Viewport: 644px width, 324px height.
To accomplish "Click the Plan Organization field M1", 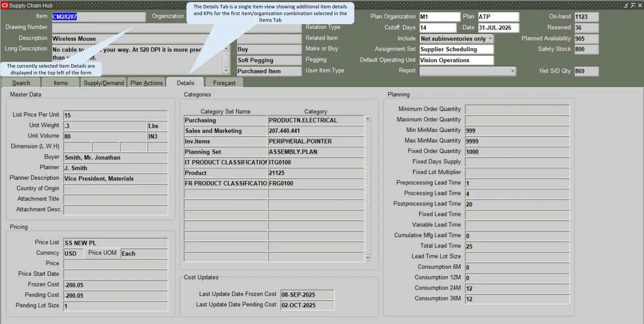I will pos(440,17).
